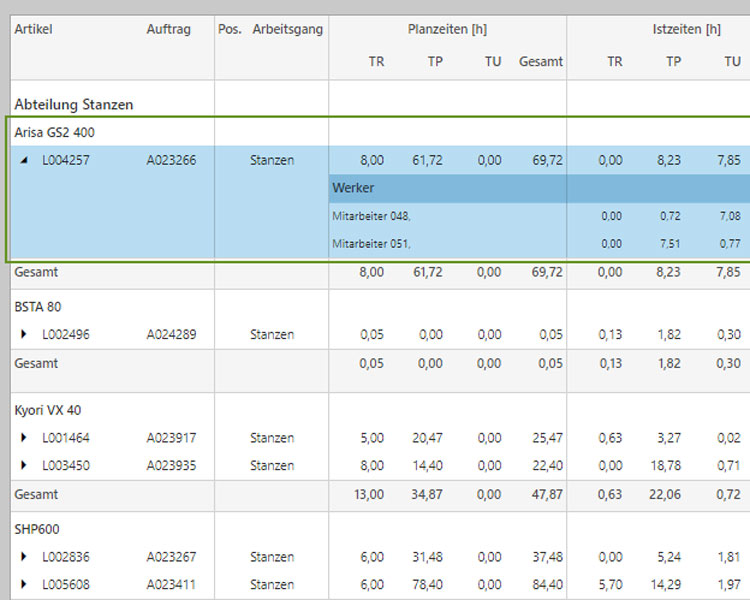
Task: Click the Arbeitsgang column header
Action: 287,29
